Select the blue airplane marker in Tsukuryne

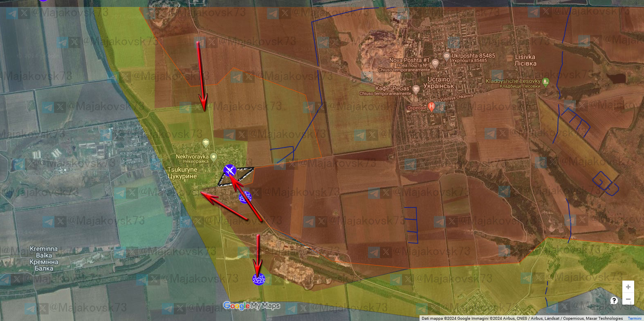coord(230,170)
